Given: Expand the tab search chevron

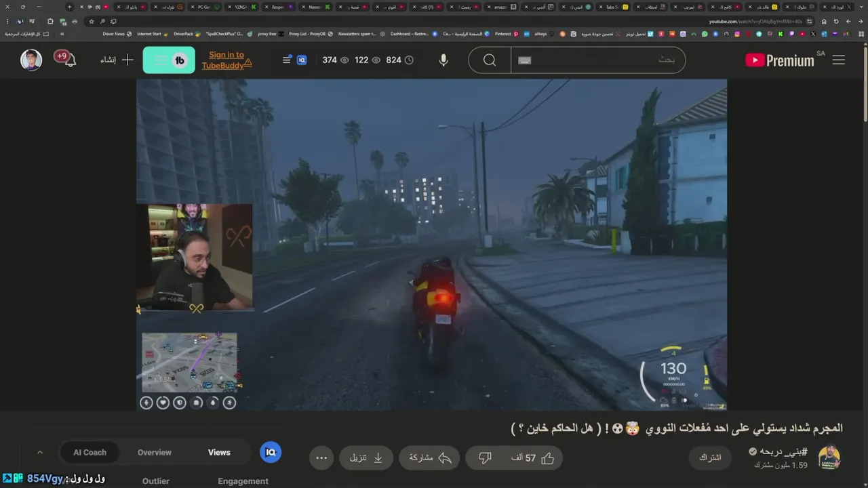Looking at the screenshot, I should 861,7.
